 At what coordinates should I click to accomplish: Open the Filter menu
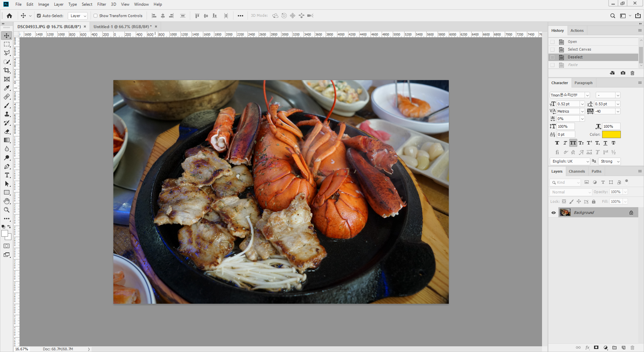pos(102,4)
